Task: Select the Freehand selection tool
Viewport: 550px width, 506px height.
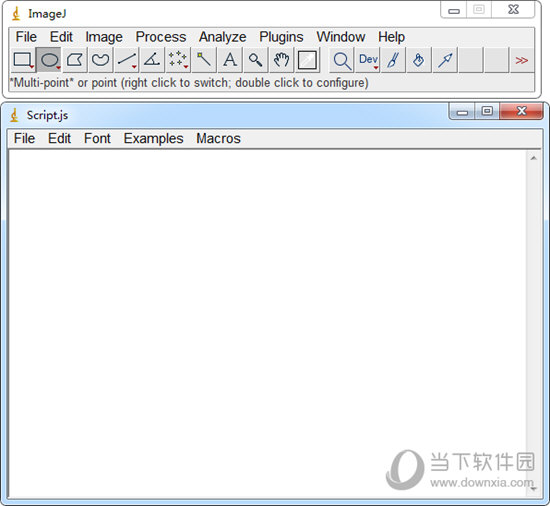Action: [x=101, y=60]
